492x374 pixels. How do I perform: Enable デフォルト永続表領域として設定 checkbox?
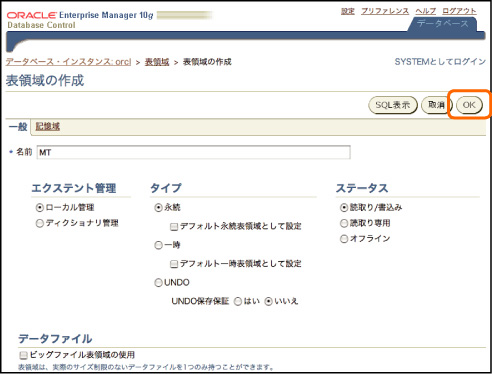click(174, 227)
